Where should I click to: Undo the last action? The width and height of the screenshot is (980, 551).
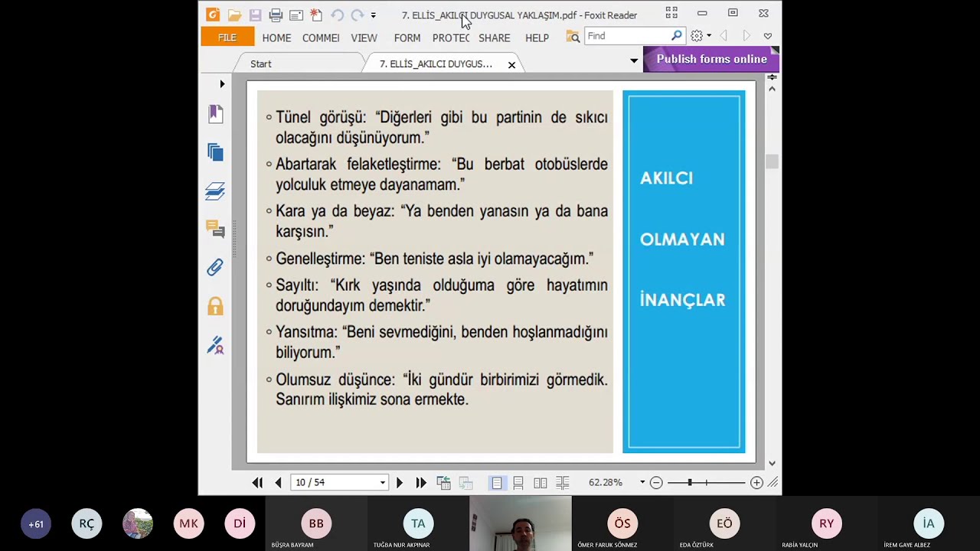[x=337, y=15]
